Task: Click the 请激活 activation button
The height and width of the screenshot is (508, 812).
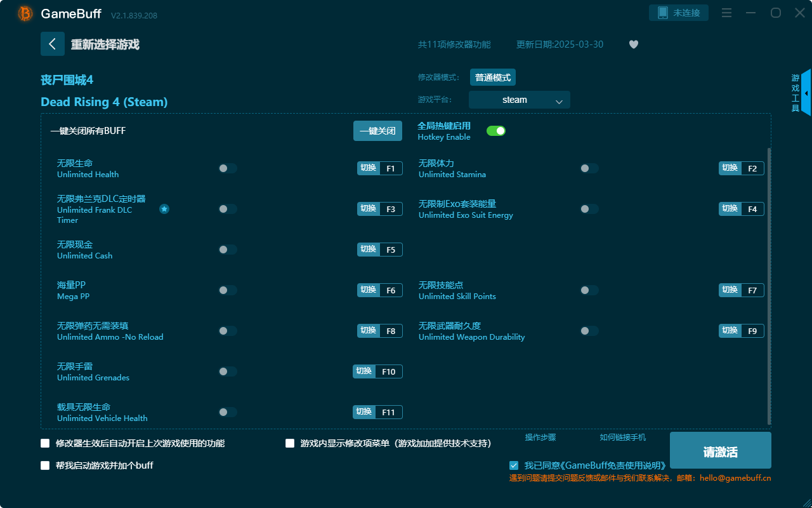Action: coord(720,450)
